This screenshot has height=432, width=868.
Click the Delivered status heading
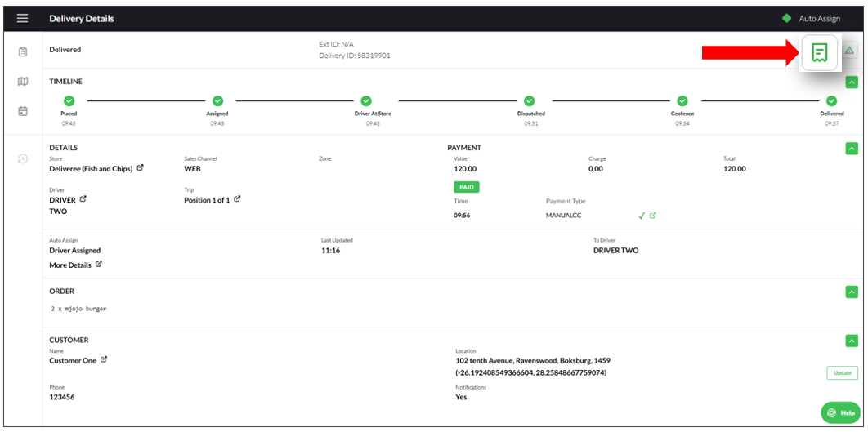click(x=65, y=49)
